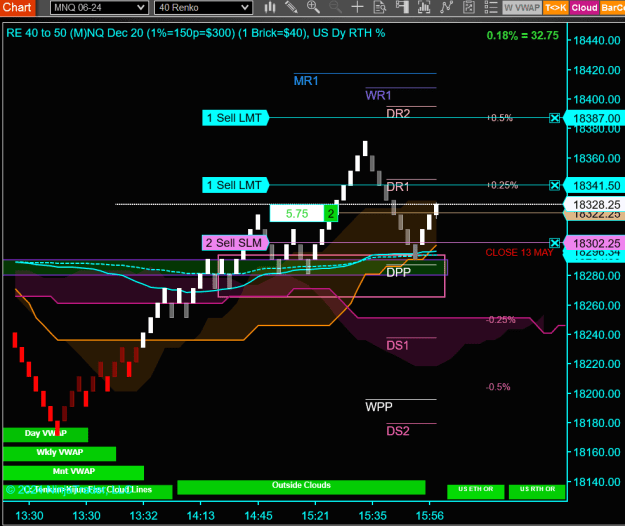
Task: Select the 2 Sell SLM order label
Action: [235, 243]
